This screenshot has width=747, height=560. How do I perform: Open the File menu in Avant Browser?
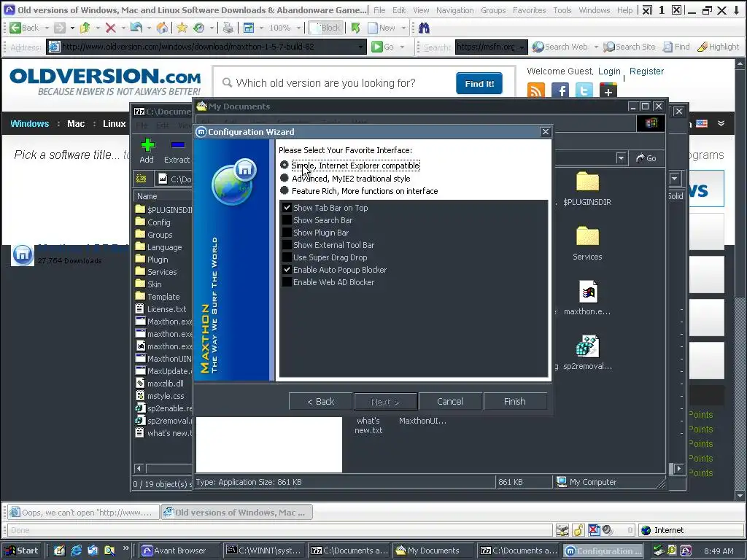(x=379, y=10)
